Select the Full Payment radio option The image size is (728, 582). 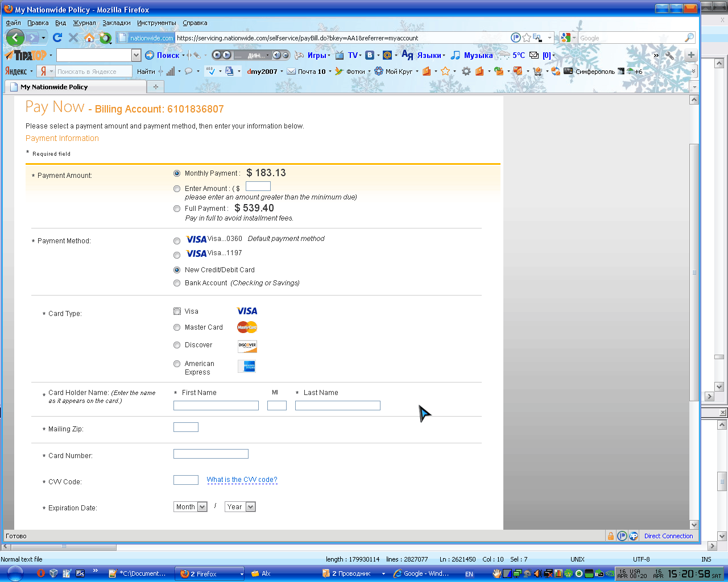coord(177,209)
